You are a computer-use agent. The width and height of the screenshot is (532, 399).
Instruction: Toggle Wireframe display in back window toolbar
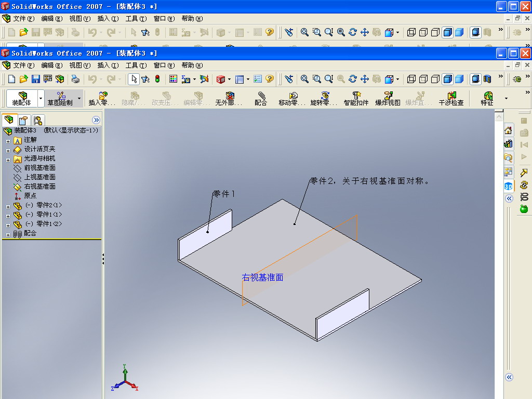[411, 32]
